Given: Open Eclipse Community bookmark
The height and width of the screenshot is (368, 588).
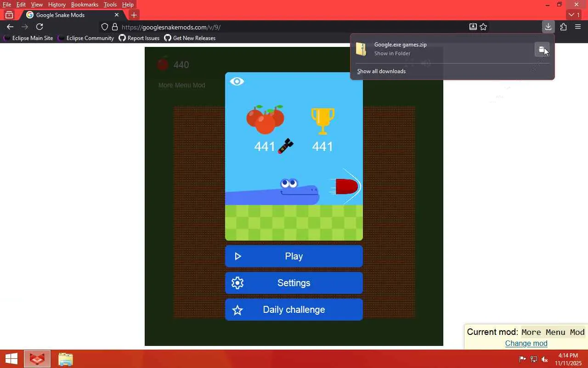Looking at the screenshot, I should click(86, 38).
